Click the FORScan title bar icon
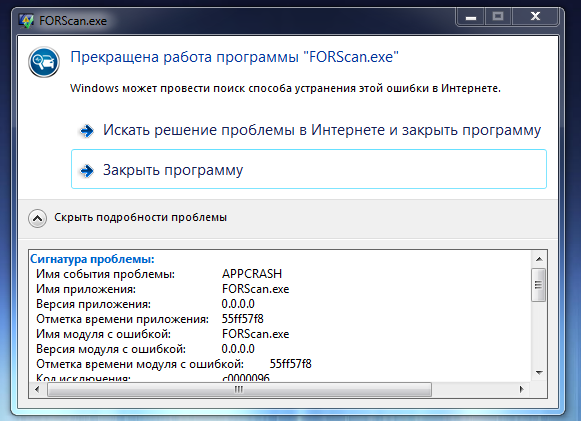This screenshot has width=581, height=421. 26,21
